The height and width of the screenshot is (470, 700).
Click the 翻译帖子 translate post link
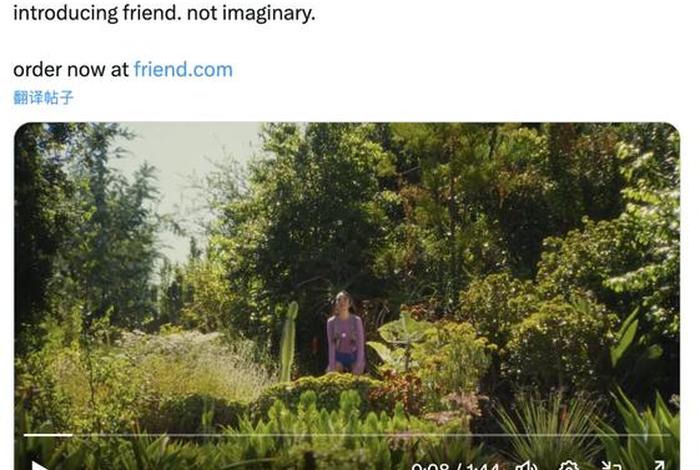(43, 97)
